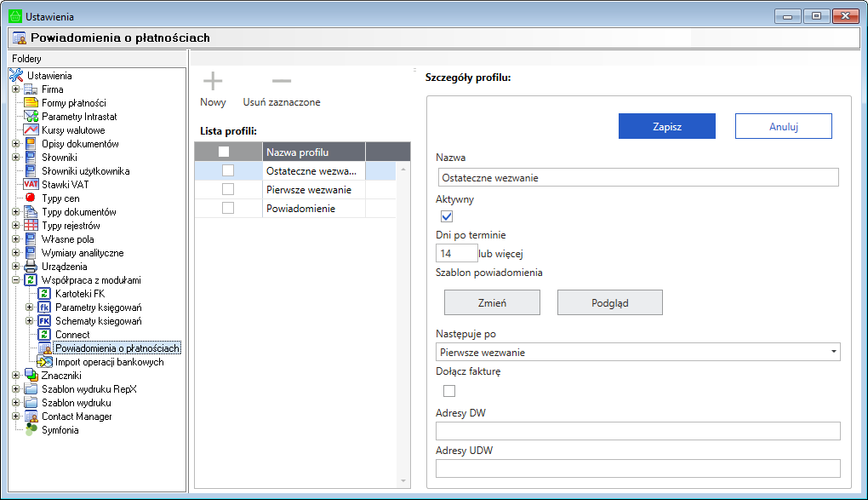Click the Typy dokumentów icon

(x=31, y=212)
